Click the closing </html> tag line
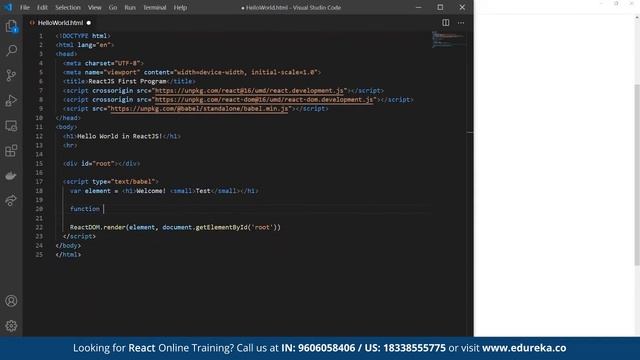 pos(68,255)
